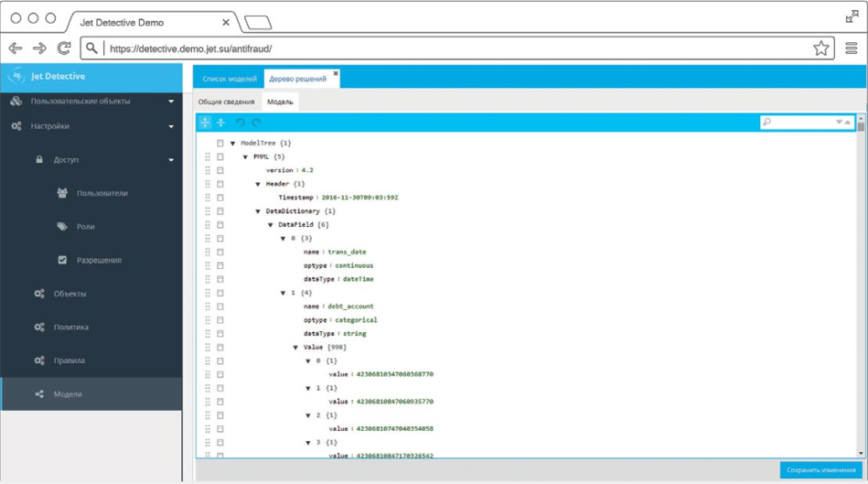Click the scroll down arrow of tree view
868x484 pixels.
(861, 454)
